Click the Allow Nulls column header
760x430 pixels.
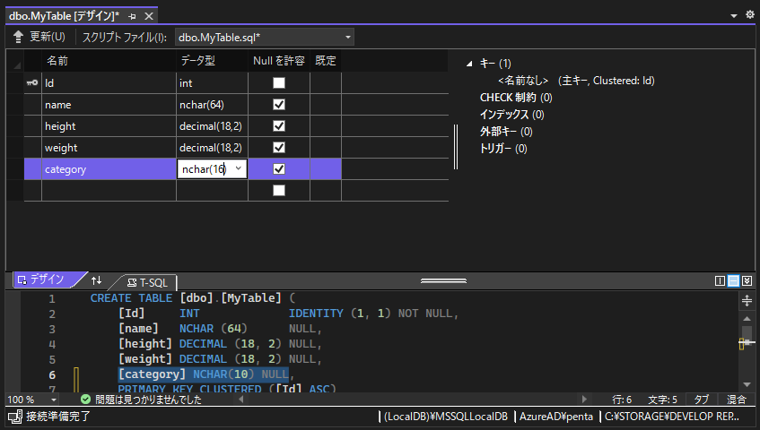coord(279,61)
